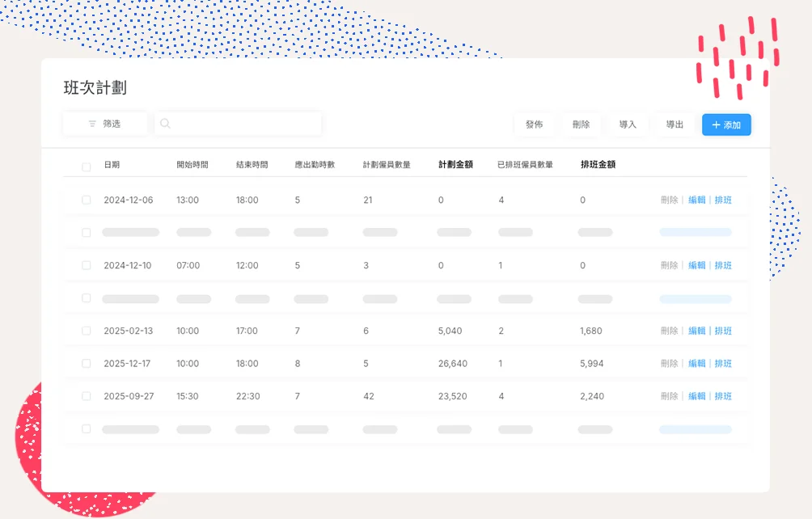Image resolution: width=812 pixels, height=519 pixels.
Task: Click the filter icon beside 筛选
Action: tap(92, 124)
